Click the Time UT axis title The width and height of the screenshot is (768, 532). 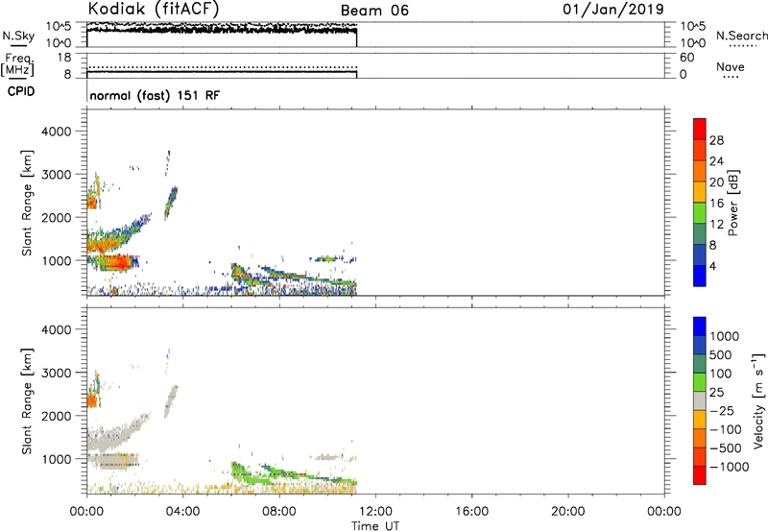pyautogui.click(x=375, y=525)
